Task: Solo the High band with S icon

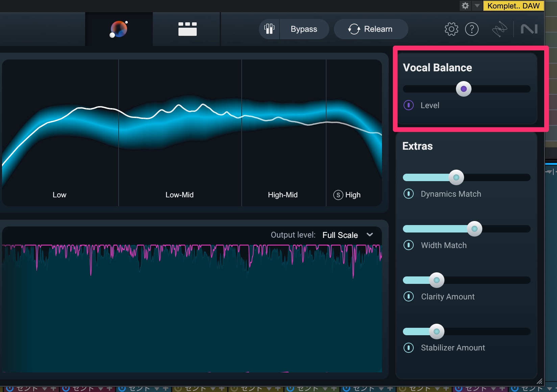Action: coord(338,195)
